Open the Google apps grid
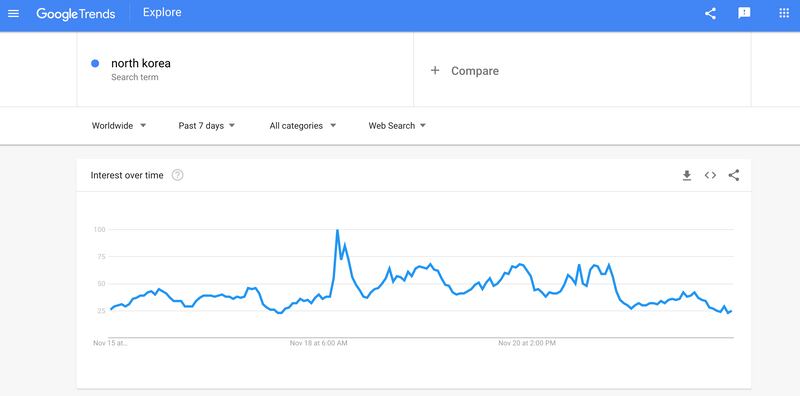 pos(784,13)
